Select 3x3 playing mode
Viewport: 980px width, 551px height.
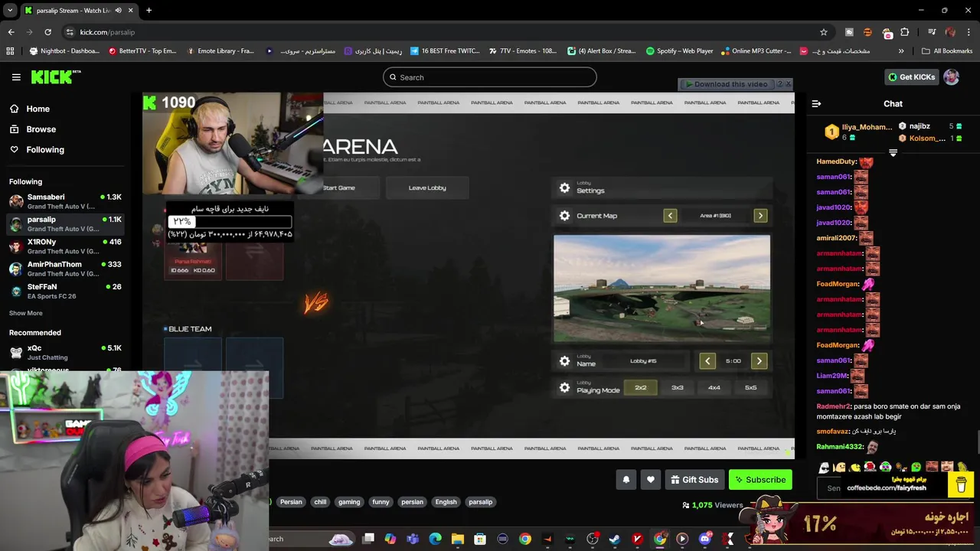point(678,388)
